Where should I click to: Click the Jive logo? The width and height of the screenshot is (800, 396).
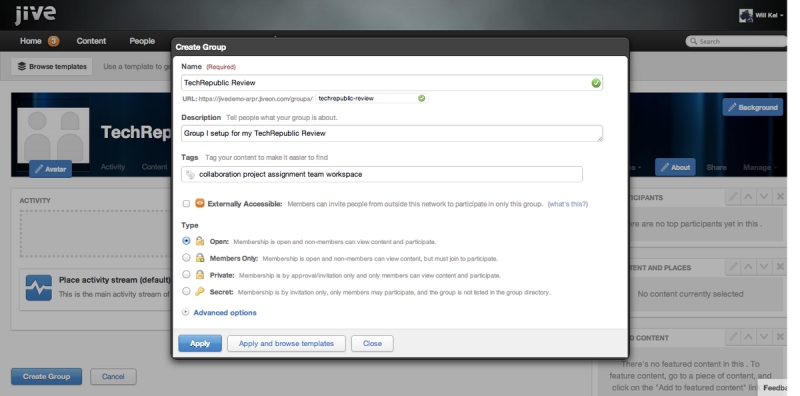(x=35, y=14)
